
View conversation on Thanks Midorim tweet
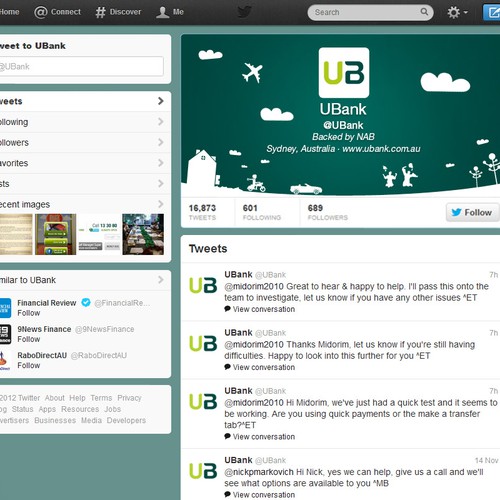coord(260,367)
